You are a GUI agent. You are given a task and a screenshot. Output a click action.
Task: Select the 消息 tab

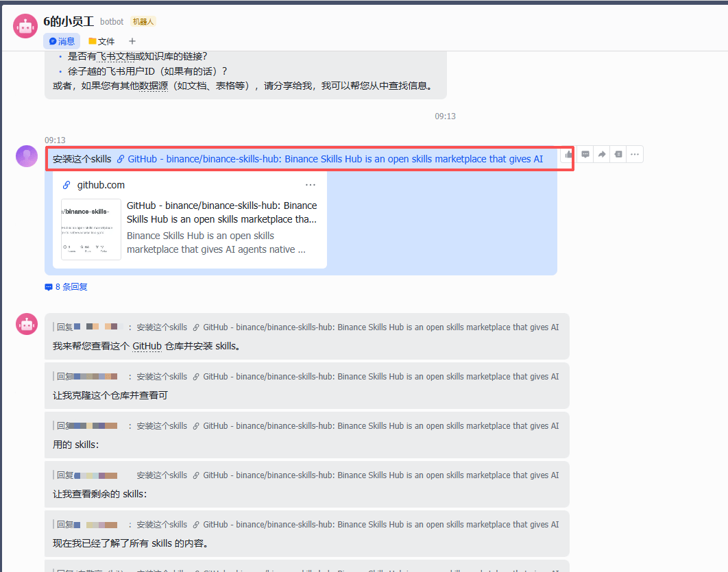pos(62,41)
